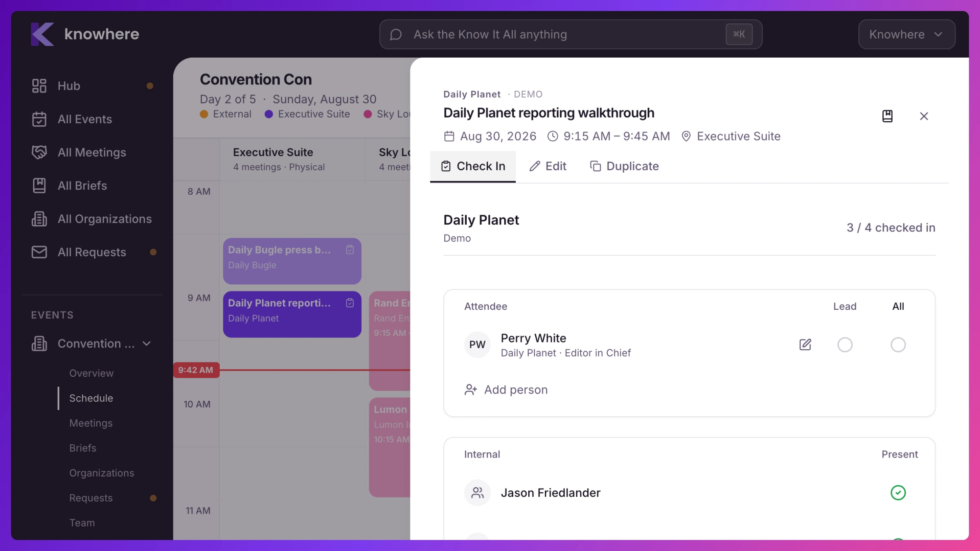Open the Daily Planet reporting meeting card
This screenshot has width=980, height=551.
coord(292,314)
